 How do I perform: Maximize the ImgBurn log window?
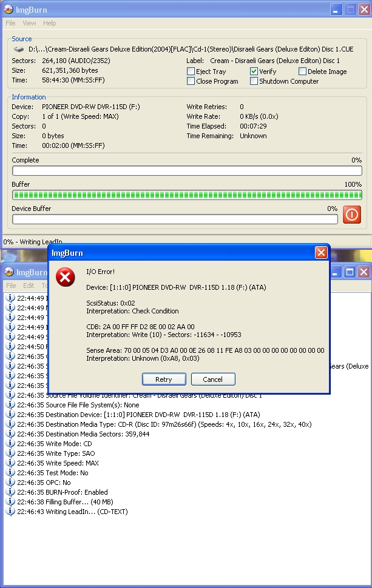tap(350, 272)
